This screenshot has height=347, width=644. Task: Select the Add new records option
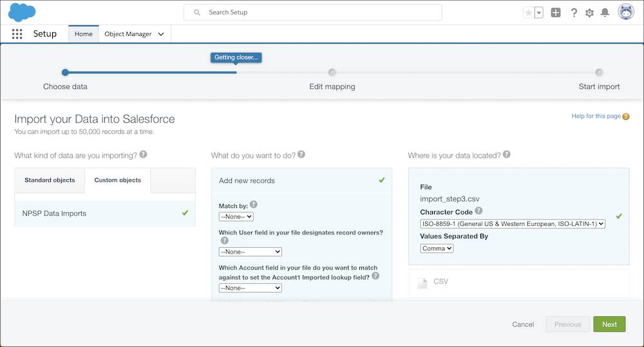pyautogui.click(x=301, y=180)
